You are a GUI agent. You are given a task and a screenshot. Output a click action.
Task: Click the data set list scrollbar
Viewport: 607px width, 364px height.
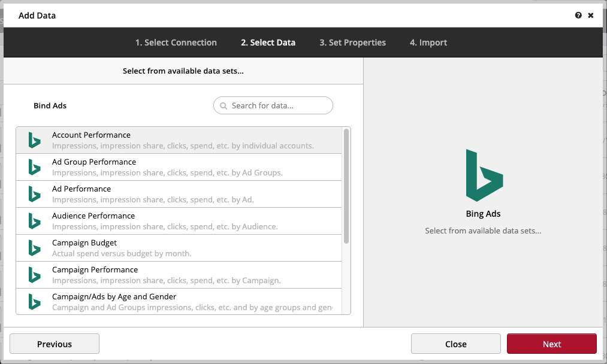346,186
